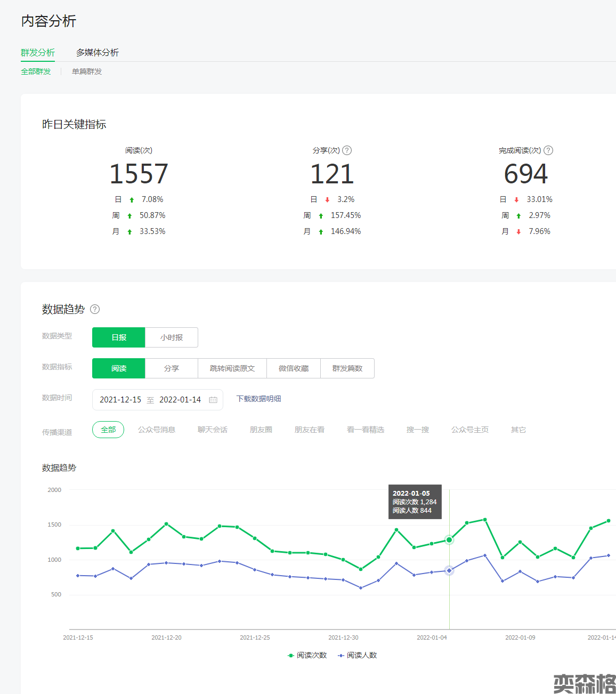Select 日报 data type
Screen dimensions: 616x694
(x=119, y=337)
